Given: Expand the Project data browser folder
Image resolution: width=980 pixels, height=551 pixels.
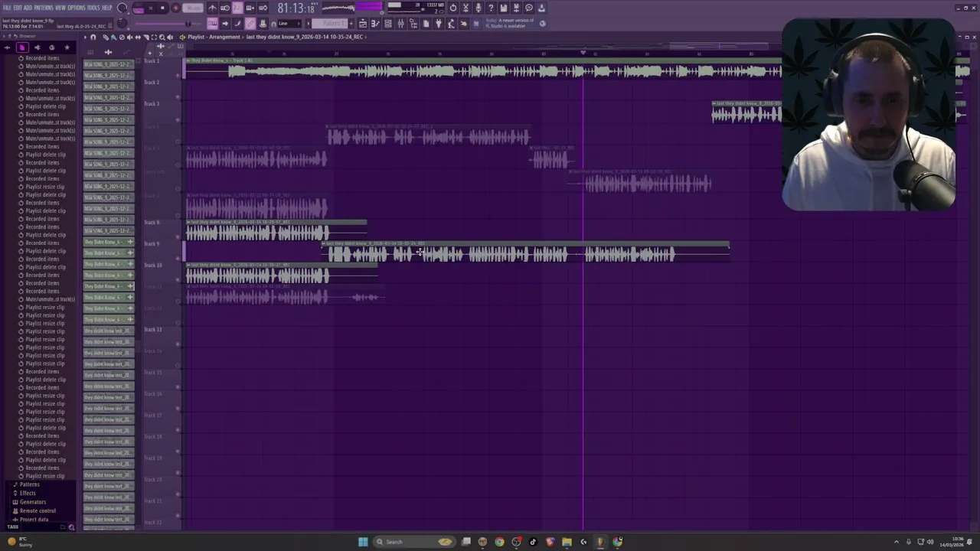Looking at the screenshot, I should click(34, 520).
